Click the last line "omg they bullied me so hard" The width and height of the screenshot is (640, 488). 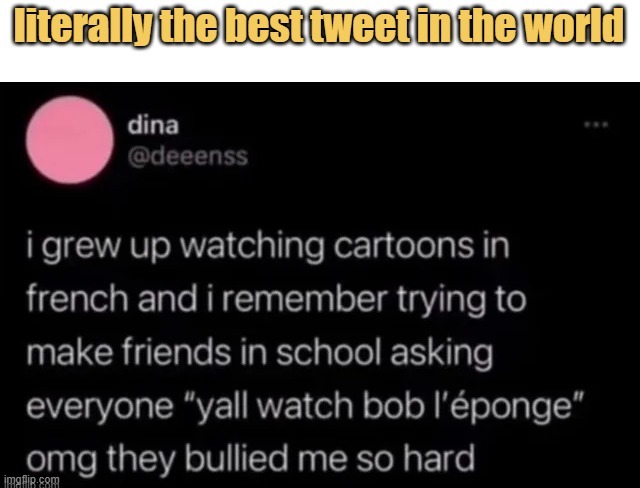pos(251,459)
